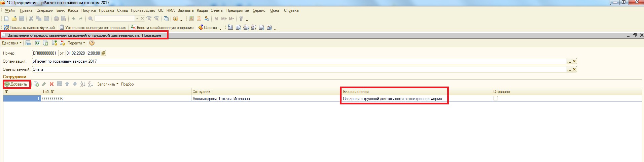Click the Номер input field

click(45, 53)
